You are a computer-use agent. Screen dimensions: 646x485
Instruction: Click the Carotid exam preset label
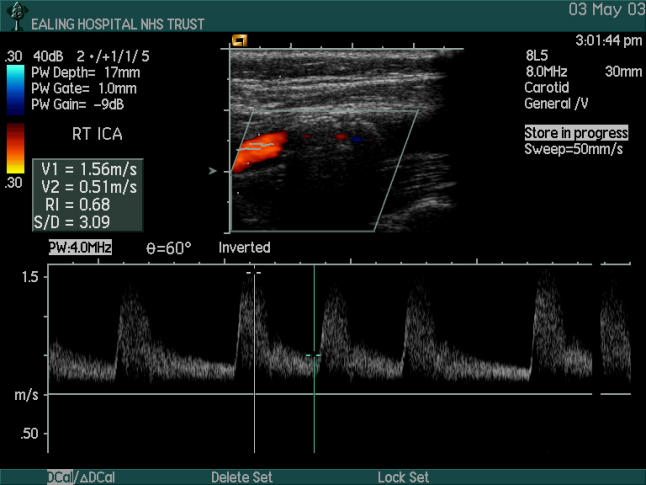coord(547,87)
